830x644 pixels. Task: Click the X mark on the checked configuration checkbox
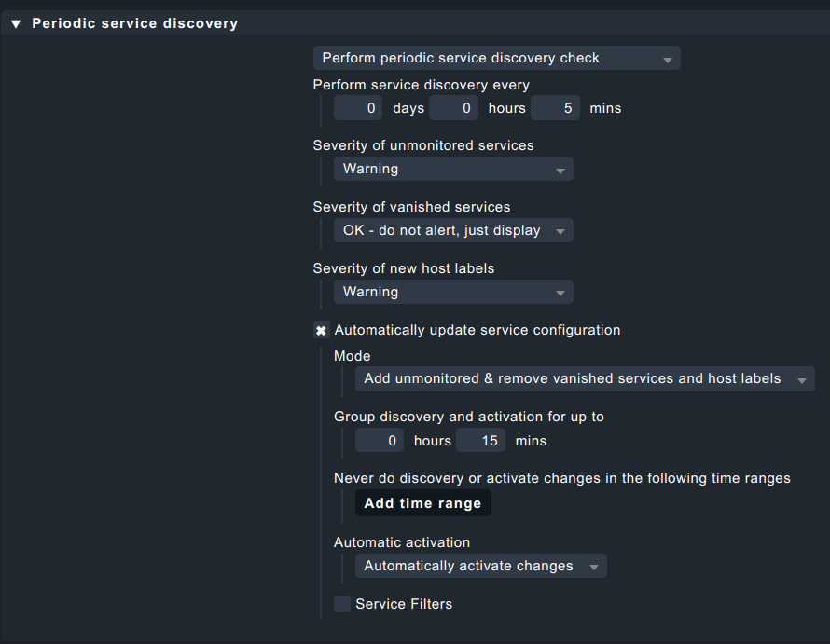click(x=321, y=330)
